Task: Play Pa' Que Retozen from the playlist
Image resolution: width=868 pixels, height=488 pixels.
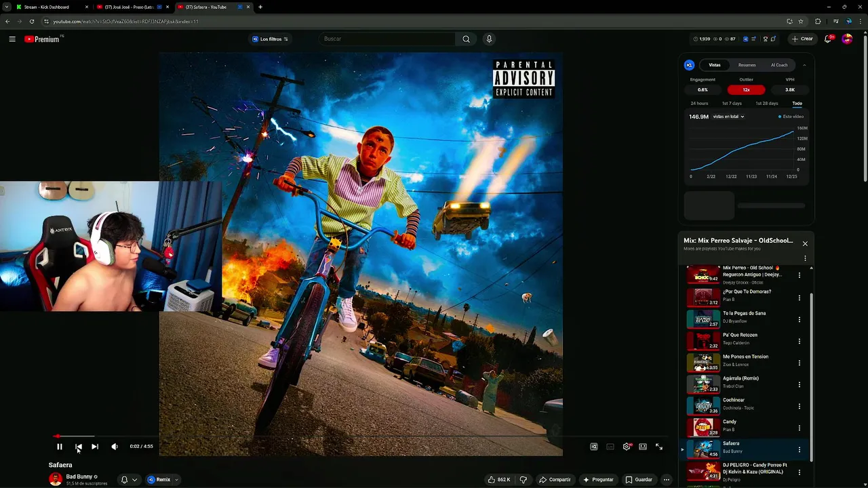Action: tap(703, 340)
